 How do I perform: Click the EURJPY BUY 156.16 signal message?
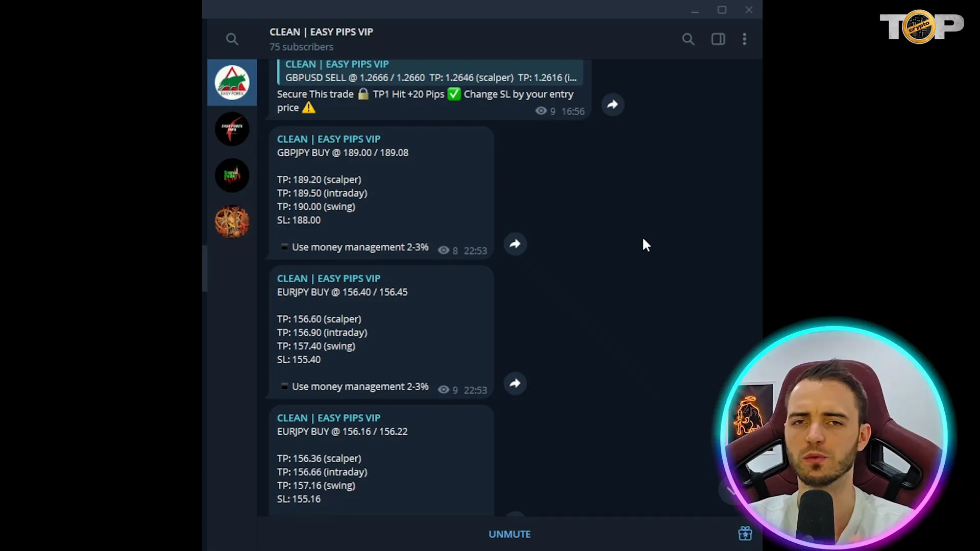pyautogui.click(x=382, y=458)
